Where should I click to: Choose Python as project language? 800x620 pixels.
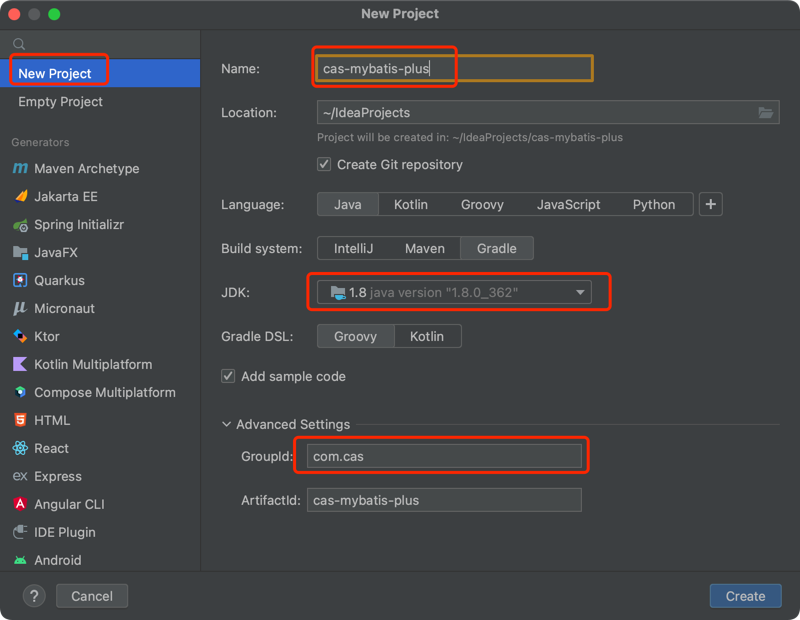click(654, 205)
